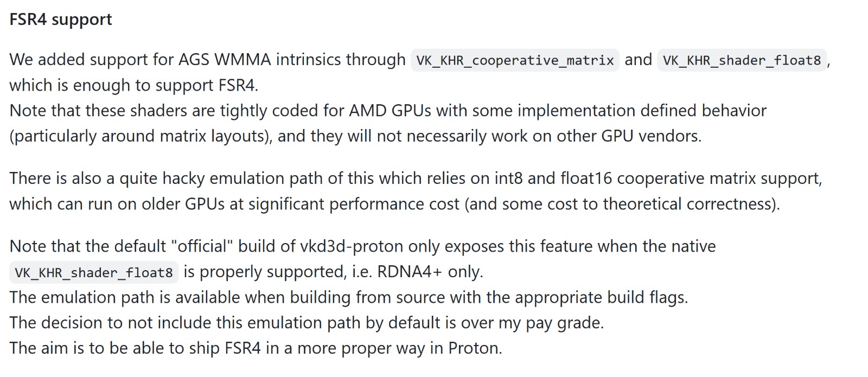Click the words "appropriate build flags"
The image size is (868, 377).
600,297
